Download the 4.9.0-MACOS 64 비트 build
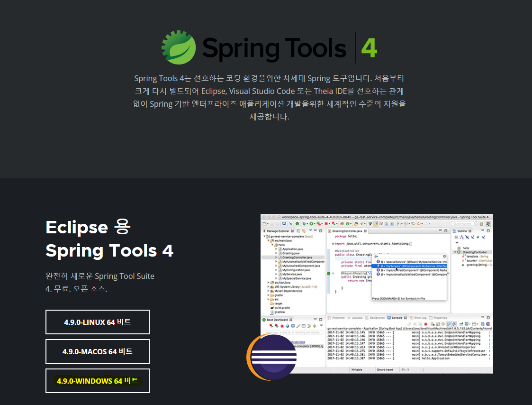 98,351
